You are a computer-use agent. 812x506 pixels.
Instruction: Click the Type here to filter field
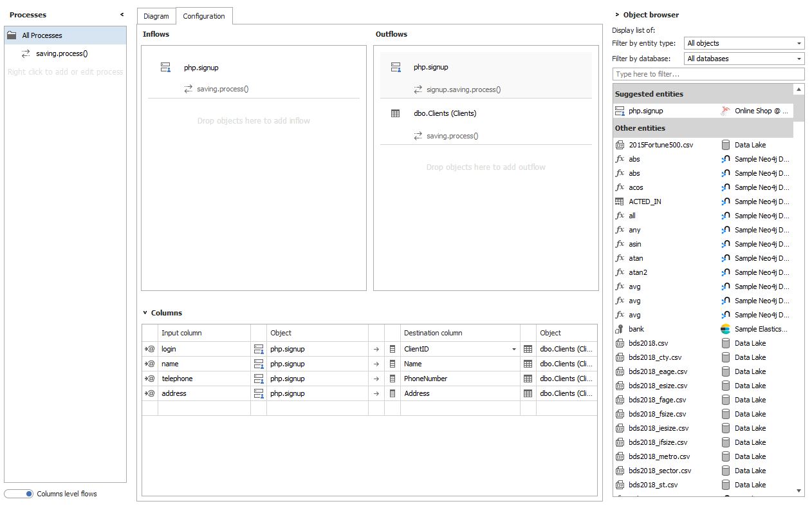click(x=708, y=74)
